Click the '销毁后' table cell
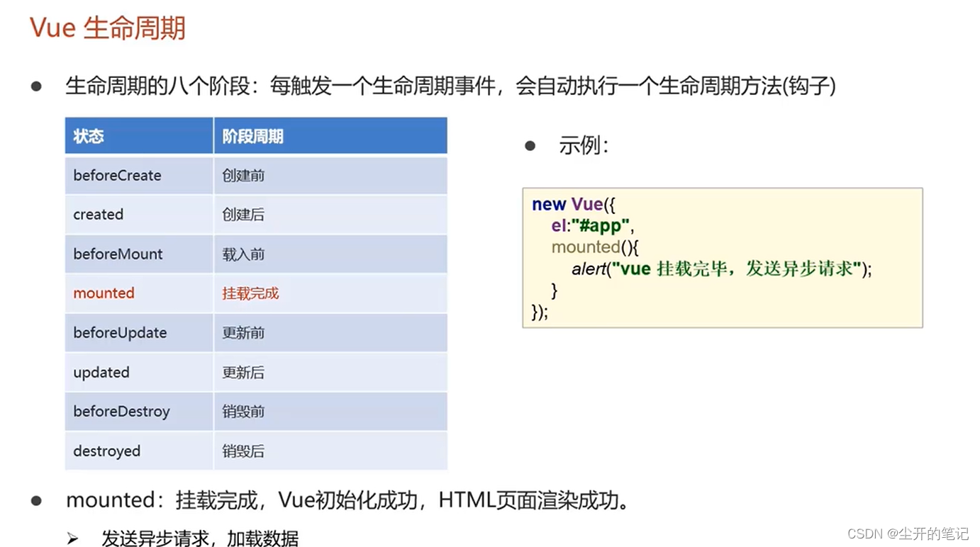980x547 pixels. (330, 451)
